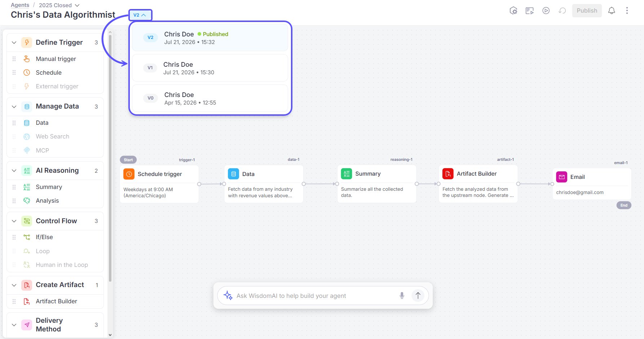Click the MCP icon in sidebar
This screenshot has height=339, width=644.
tap(27, 150)
